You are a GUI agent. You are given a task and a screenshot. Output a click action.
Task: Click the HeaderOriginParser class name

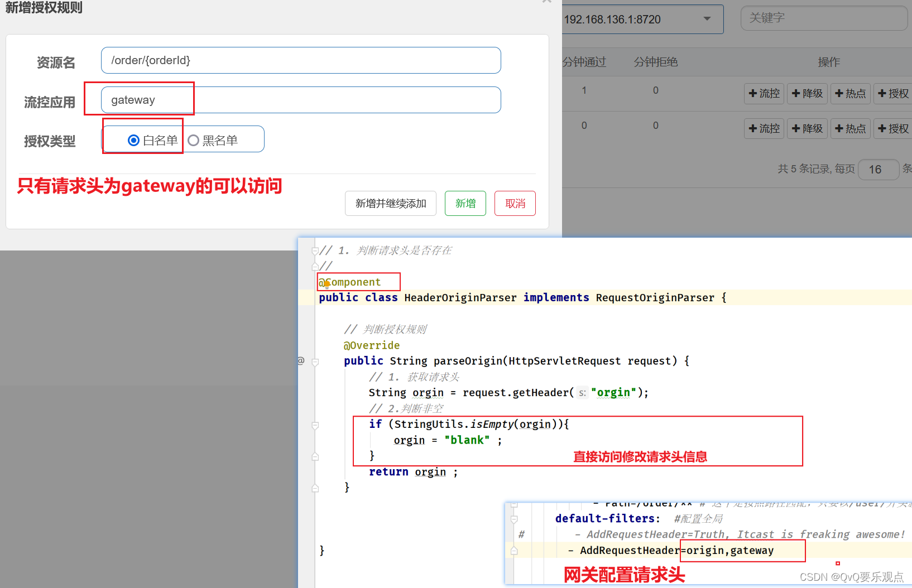pos(460,298)
